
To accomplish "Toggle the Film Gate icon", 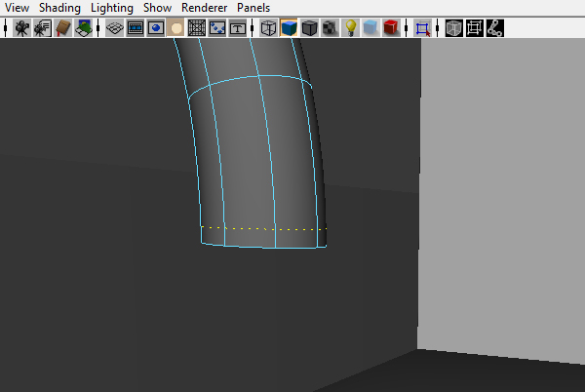I will tap(136, 28).
